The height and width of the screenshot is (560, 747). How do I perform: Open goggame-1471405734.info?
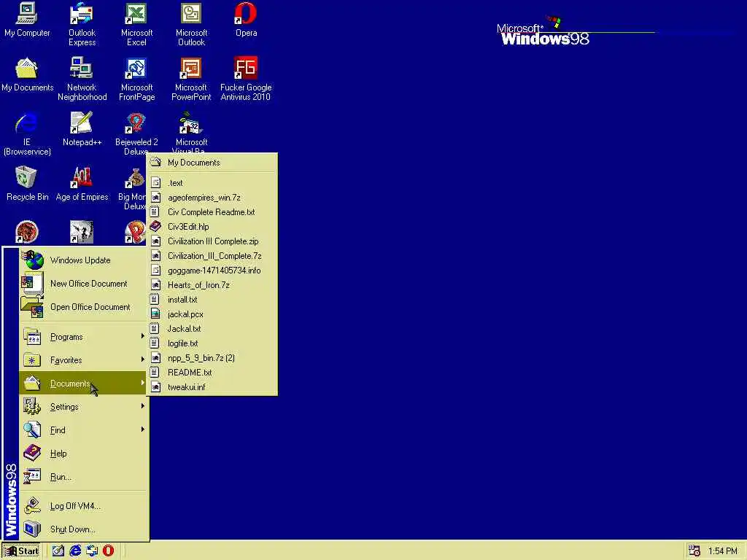[212, 271]
